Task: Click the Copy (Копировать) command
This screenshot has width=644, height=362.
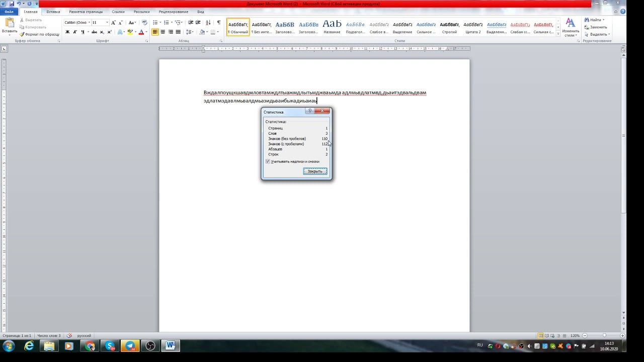Action: [32, 27]
